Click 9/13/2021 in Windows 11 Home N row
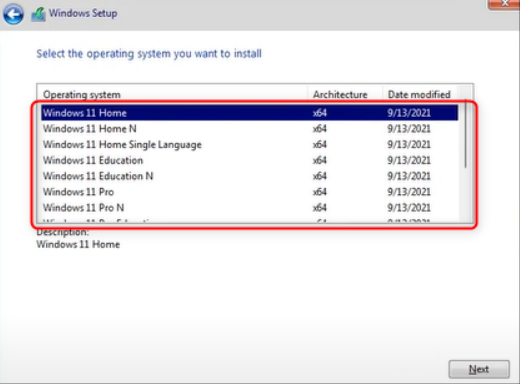 409,129
